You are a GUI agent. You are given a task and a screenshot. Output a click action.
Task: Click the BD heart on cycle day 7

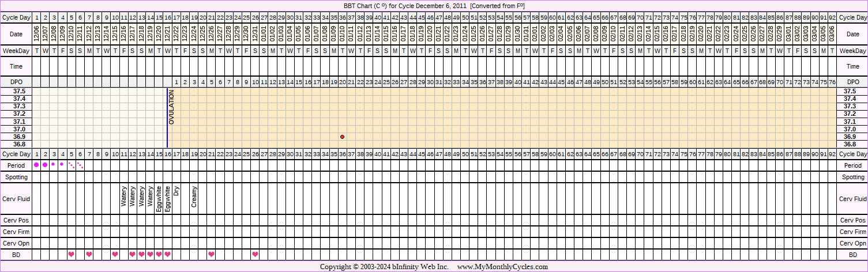tap(89, 254)
